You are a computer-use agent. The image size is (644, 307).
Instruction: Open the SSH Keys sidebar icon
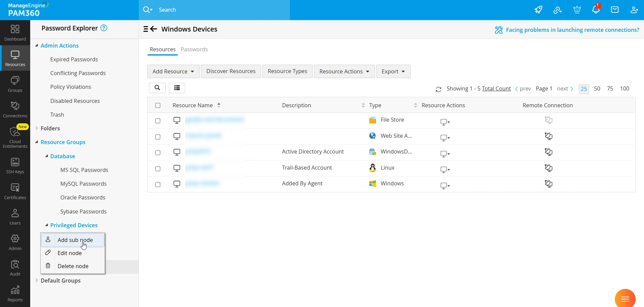(x=15, y=166)
